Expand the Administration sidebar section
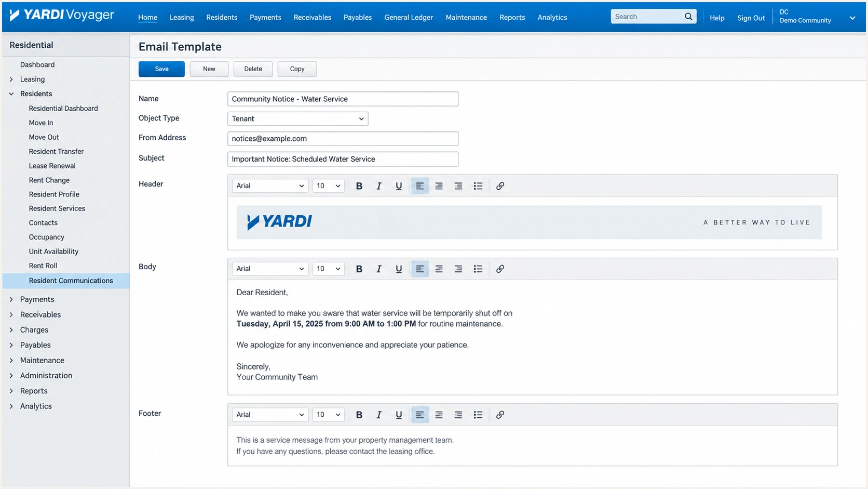Viewport: 868px width, 489px height. point(11,376)
